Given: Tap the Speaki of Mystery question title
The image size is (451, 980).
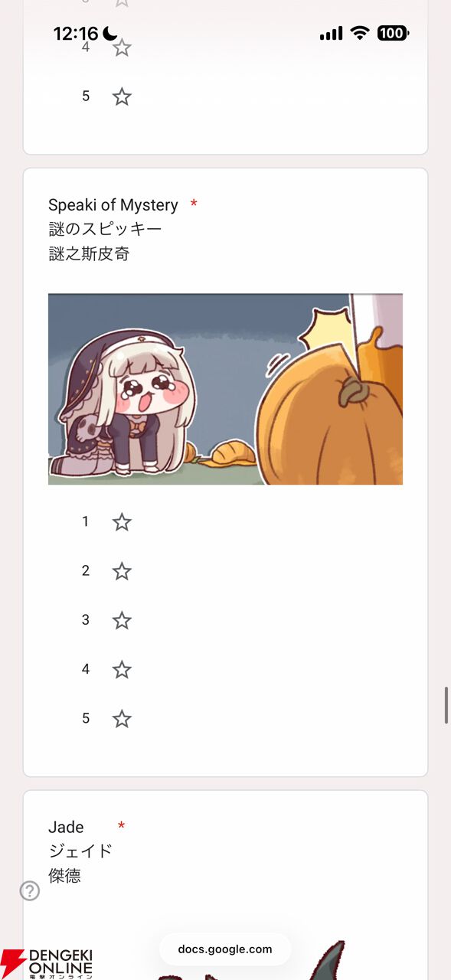Looking at the screenshot, I should coord(113,205).
